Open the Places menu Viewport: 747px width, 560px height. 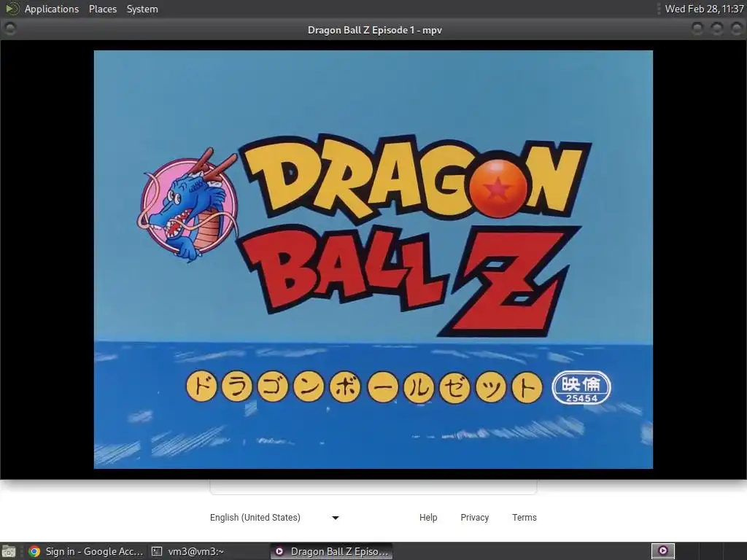[102, 9]
